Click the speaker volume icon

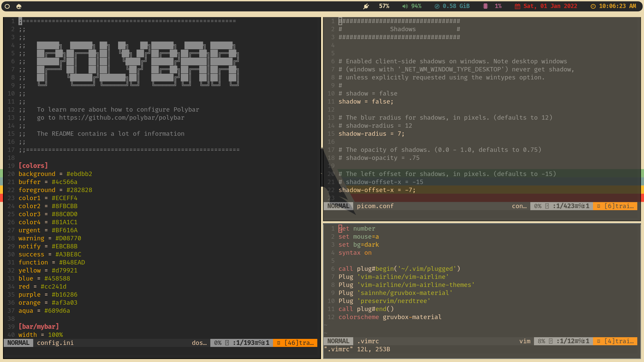coord(405,6)
